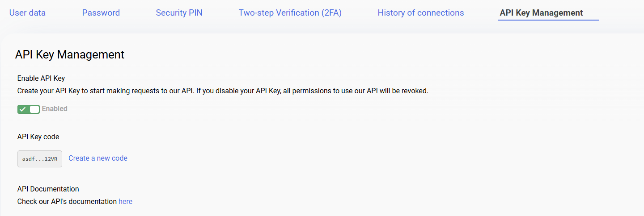Switch to the Password tab

pos(101,13)
